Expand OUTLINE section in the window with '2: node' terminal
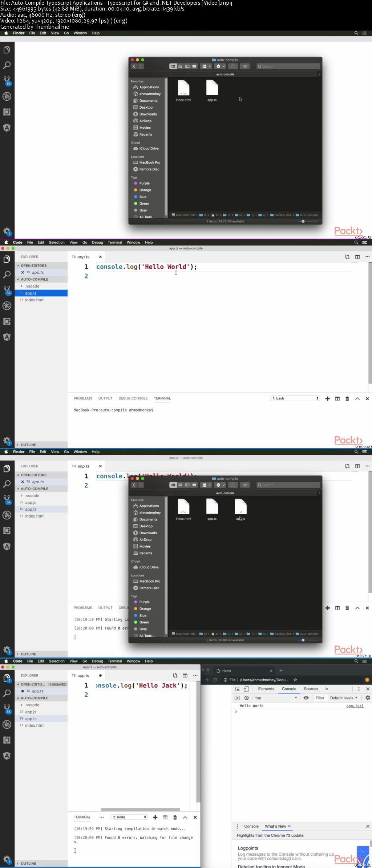Screen dimensions: 372x868 pos(41,863)
